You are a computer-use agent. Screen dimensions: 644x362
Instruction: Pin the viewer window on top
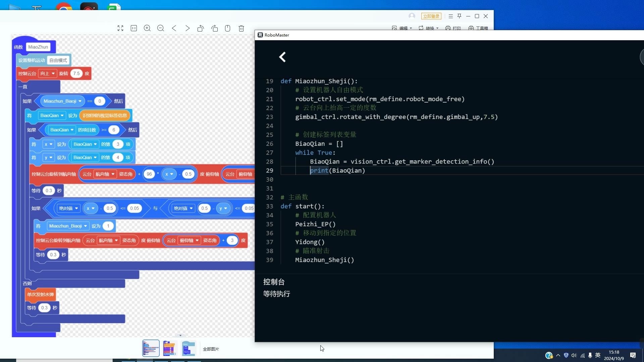click(460, 16)
